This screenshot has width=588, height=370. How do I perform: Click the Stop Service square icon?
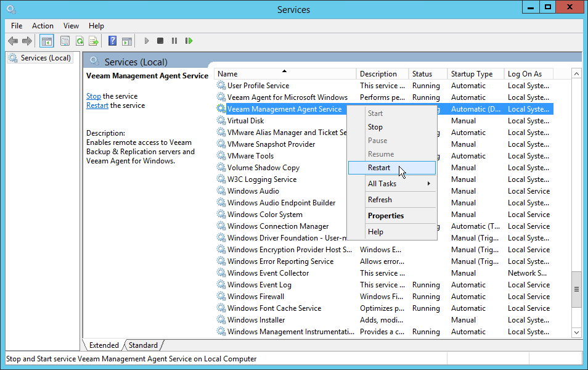160,41
